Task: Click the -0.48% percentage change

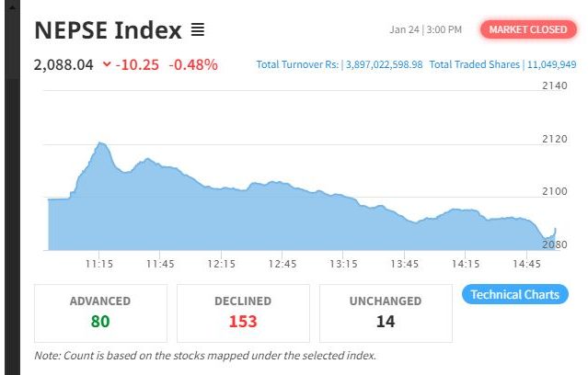Action: coord(193,64)
